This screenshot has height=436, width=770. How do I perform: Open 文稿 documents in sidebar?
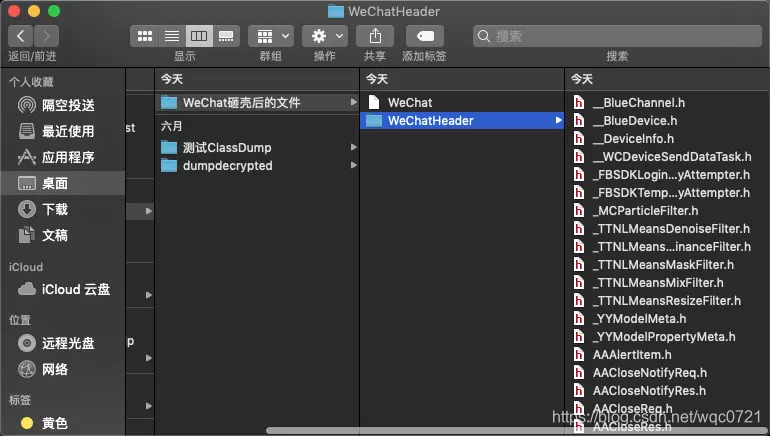(63, 235)
